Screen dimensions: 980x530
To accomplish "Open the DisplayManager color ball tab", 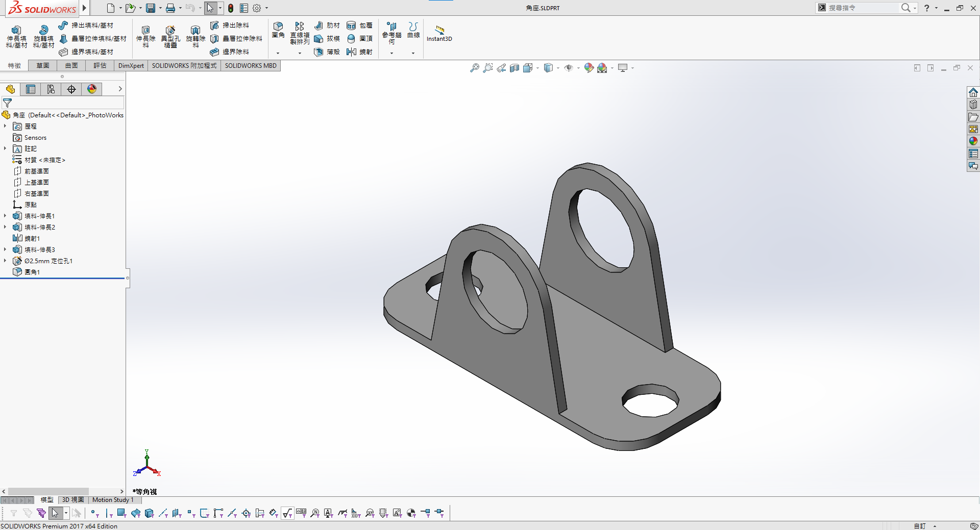I will pyautogui.click(x=92, y=89).
